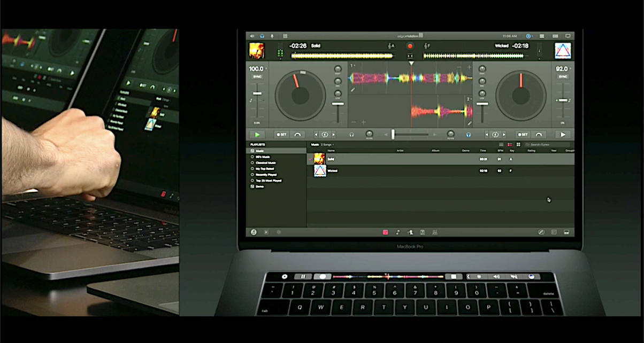Click the record button between the decks
The image size is (644, 343).
click(x=410, y=46)
